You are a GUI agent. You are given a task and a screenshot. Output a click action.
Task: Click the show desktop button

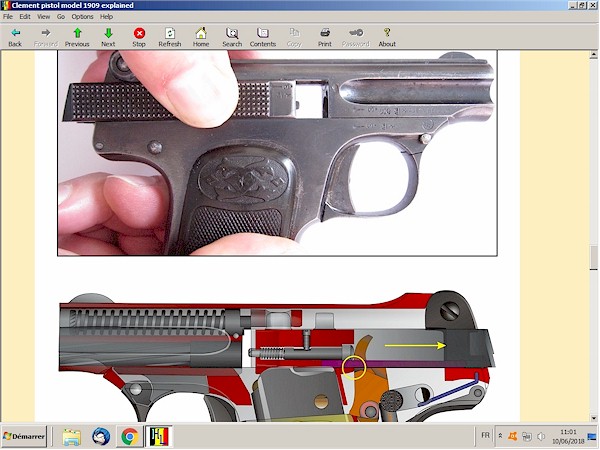[x=592, y=436]
